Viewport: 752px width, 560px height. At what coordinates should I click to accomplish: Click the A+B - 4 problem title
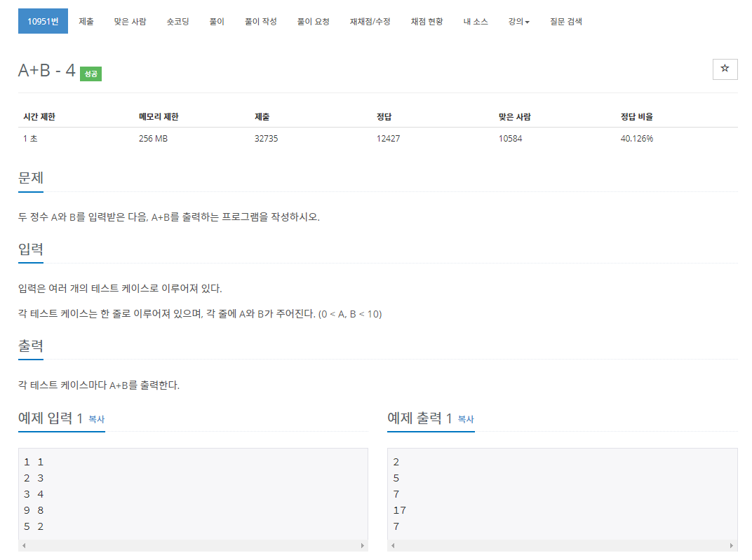tap(46, 70)
